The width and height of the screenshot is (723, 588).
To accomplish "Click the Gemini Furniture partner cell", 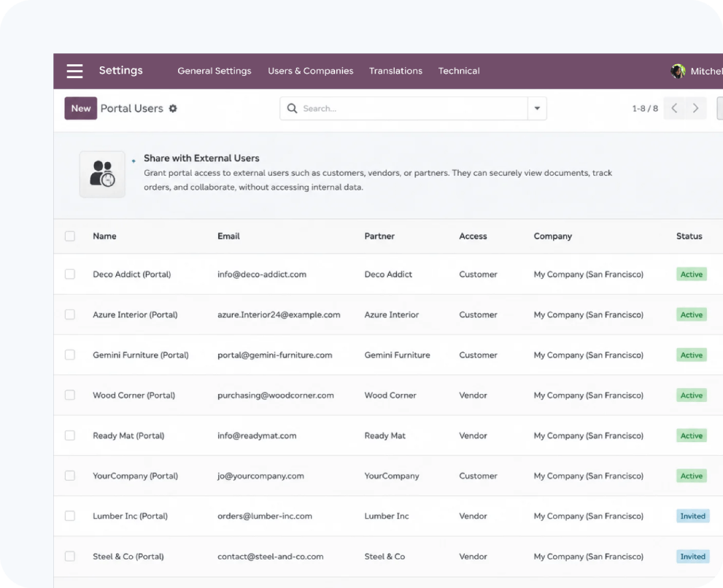I will (x=397, y=355).
